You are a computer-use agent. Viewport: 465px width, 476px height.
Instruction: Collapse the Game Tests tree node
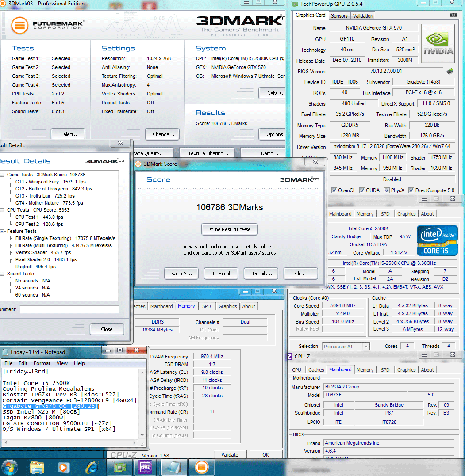pyautogui.click(x=2, y=175)
